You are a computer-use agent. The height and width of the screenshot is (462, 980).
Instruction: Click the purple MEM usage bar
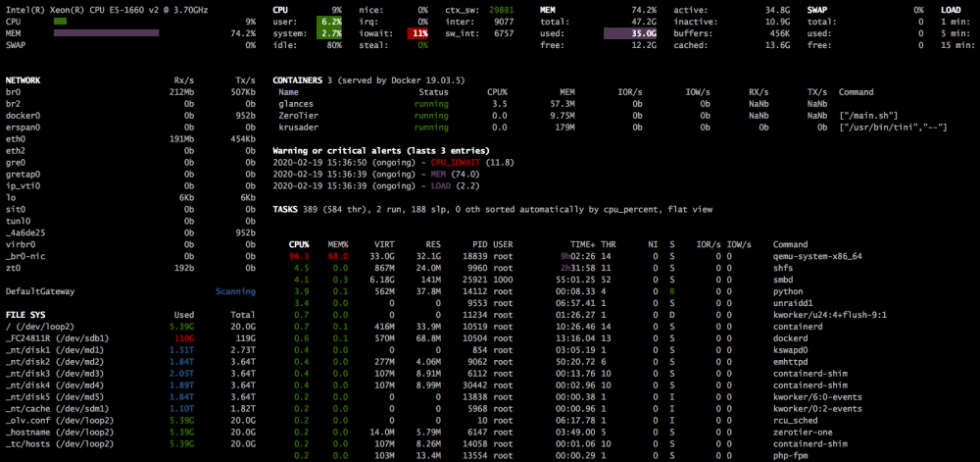106,33
